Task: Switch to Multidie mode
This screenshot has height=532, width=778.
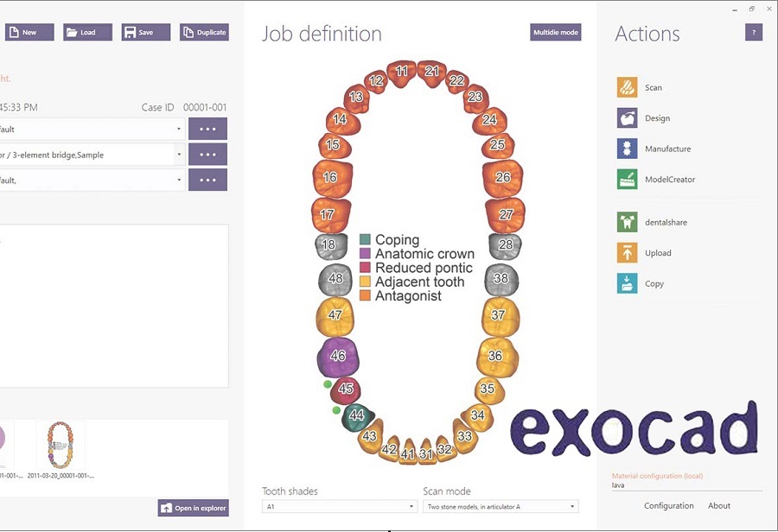Action: coord(556,32)
